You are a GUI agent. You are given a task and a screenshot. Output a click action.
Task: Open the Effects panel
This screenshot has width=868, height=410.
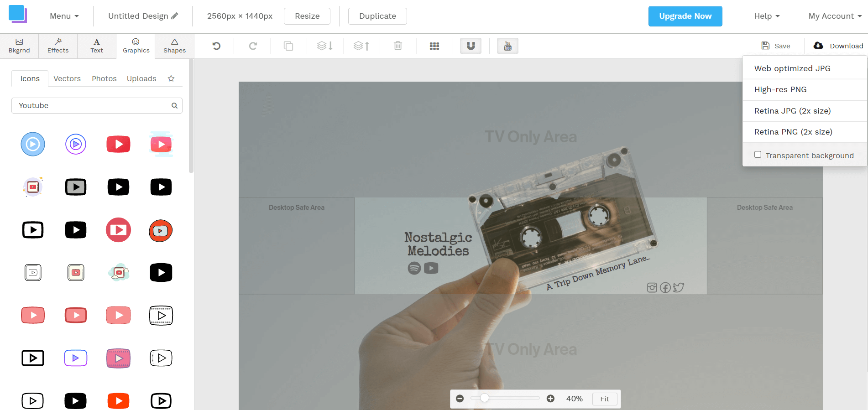58,46
